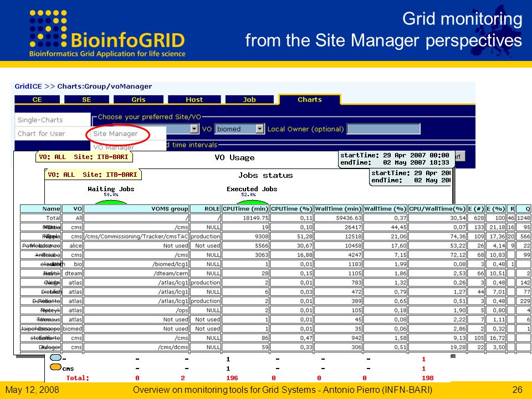The image size is (532, 399).
Task: Switch to the Gris tab
Action: coord(139,99)
